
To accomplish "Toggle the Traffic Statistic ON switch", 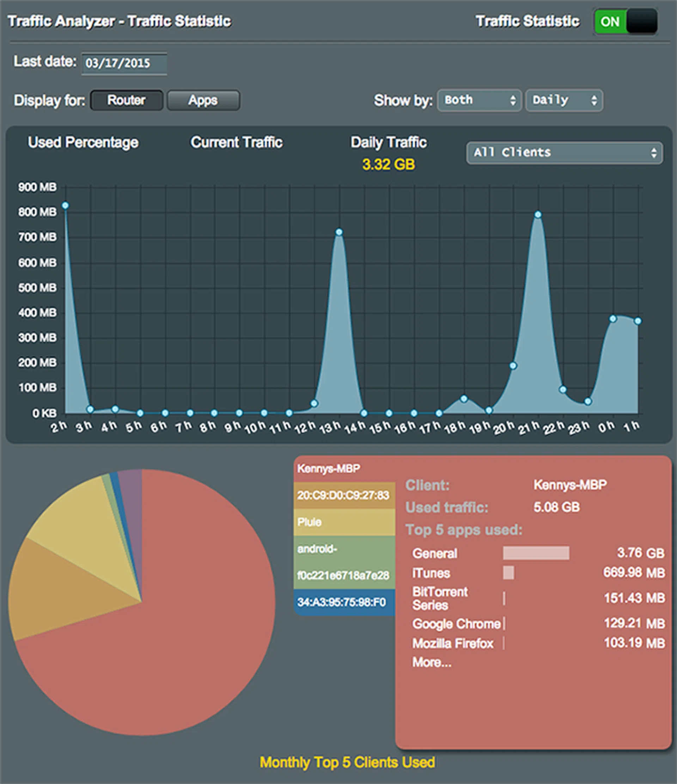I will (626, 22).
